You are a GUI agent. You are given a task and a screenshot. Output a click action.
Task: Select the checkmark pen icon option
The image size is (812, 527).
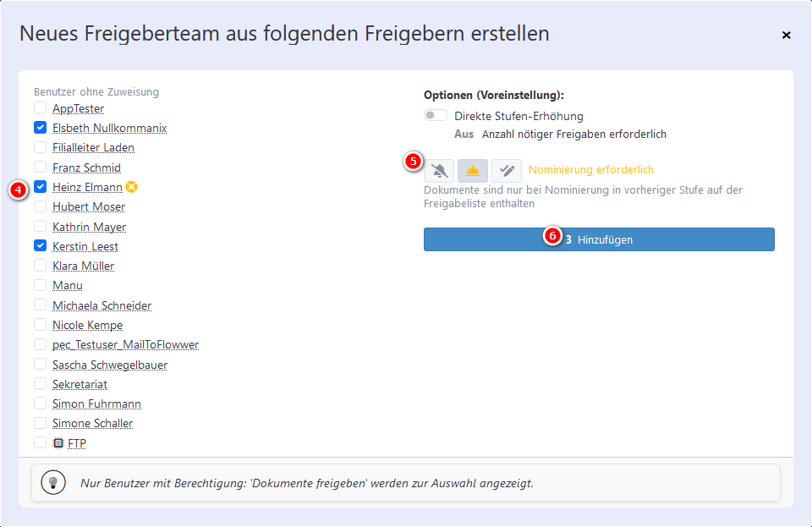[x=507, y=170]
